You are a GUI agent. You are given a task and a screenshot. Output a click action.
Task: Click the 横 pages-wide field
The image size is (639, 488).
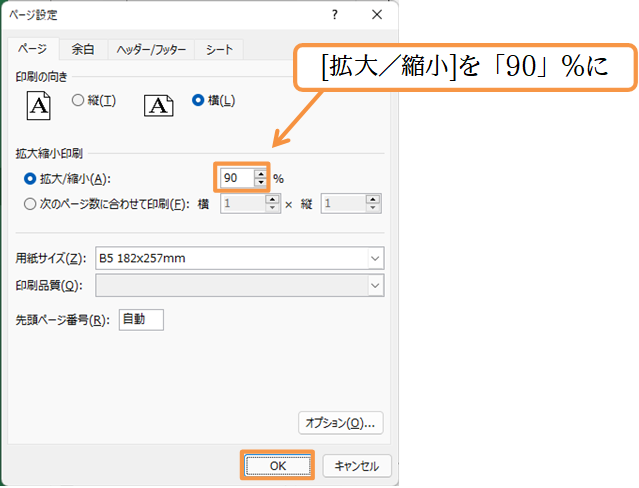[x=243, y=203]
